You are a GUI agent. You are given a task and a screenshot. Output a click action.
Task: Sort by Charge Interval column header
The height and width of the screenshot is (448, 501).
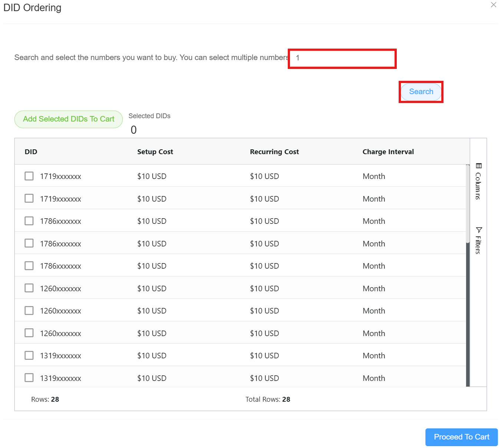point(388,152)
